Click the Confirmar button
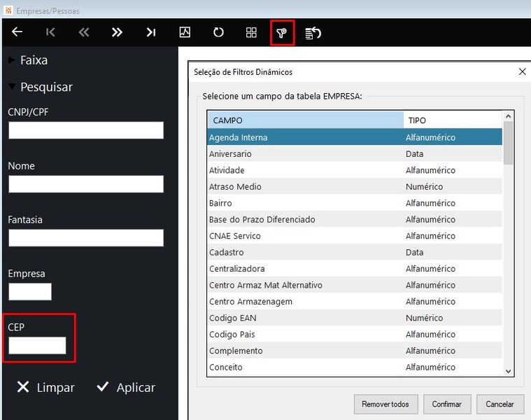531x420 pixels. click(x=447, y=404)
